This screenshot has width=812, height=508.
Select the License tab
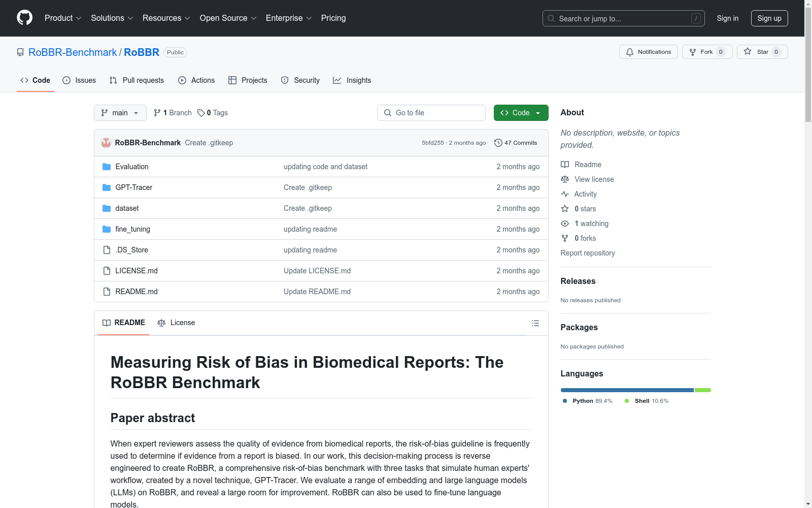click(176, 323)
